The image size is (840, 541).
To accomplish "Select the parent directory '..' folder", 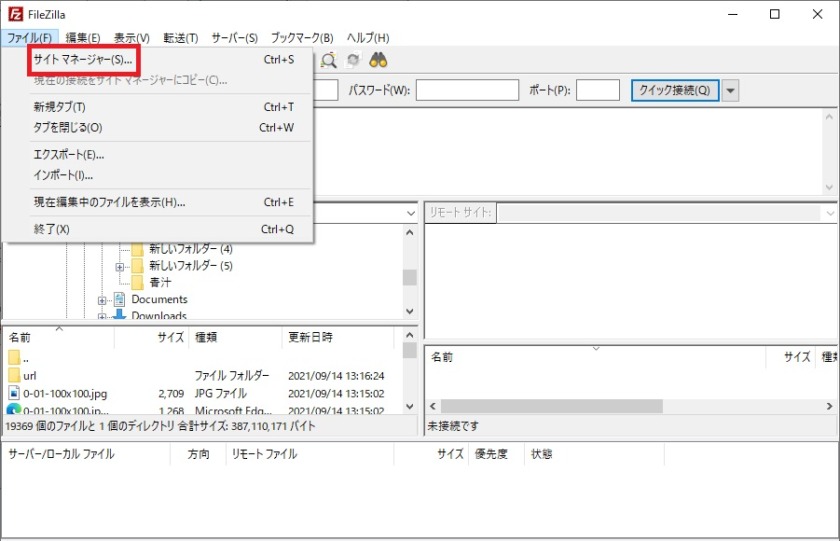I will click(14, 358).
